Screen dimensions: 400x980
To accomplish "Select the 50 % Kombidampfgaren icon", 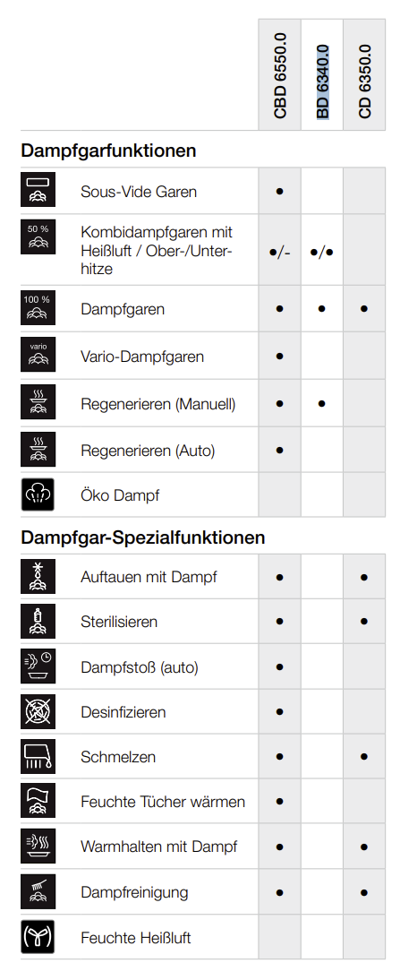I will coord(38,236).
